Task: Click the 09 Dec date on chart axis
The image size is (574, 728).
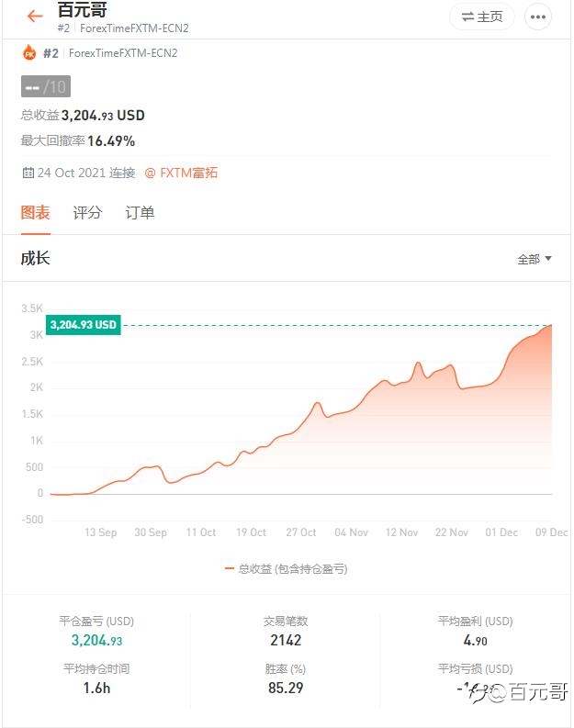Action: coord(551,532)
